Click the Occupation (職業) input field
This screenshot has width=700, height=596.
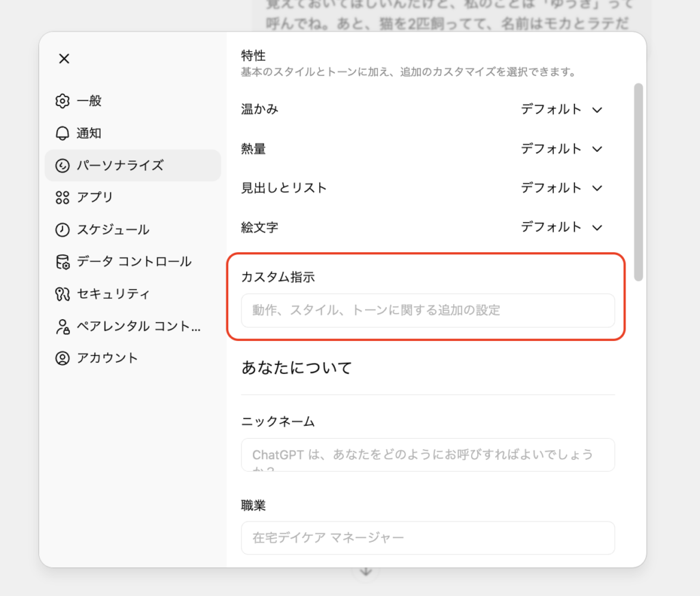(x=427, y=538)
